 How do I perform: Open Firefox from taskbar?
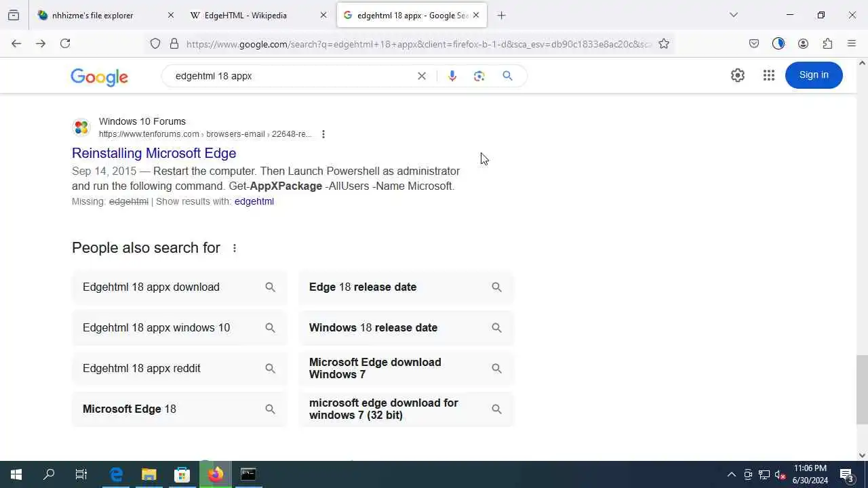pos(216,474)
